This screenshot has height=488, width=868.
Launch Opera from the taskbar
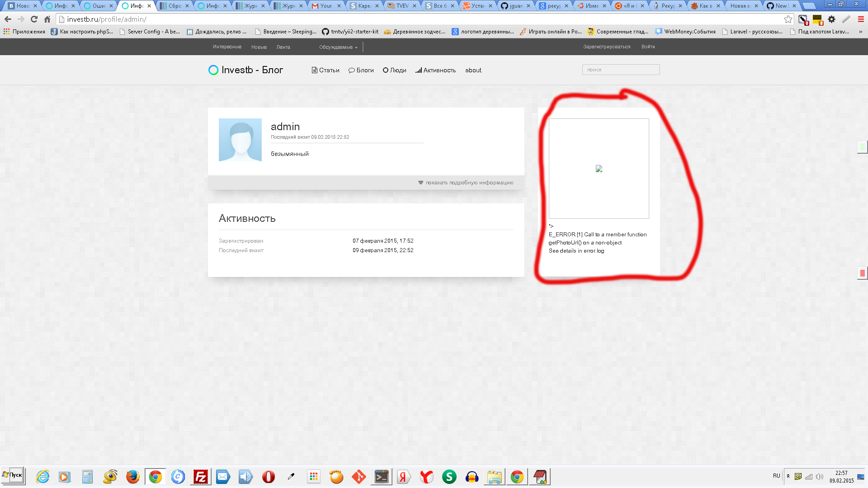point(269,477)
